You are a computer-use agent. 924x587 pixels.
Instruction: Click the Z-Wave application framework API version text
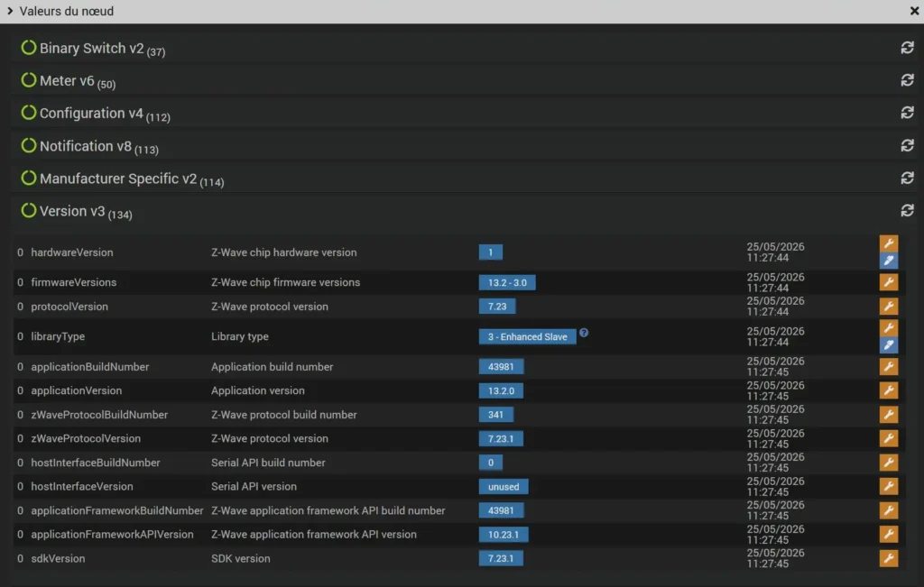click(x=313, y=534)
